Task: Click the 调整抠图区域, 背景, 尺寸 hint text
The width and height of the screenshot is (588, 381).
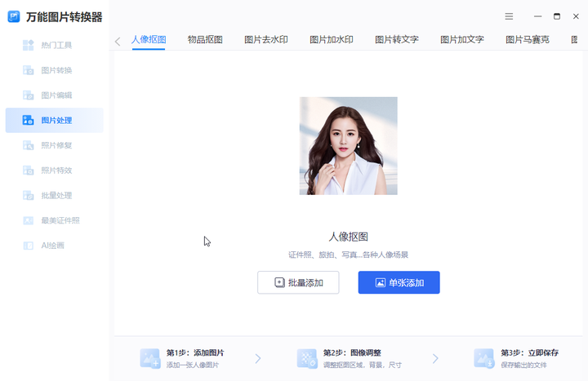Action: tap(363, 365)
